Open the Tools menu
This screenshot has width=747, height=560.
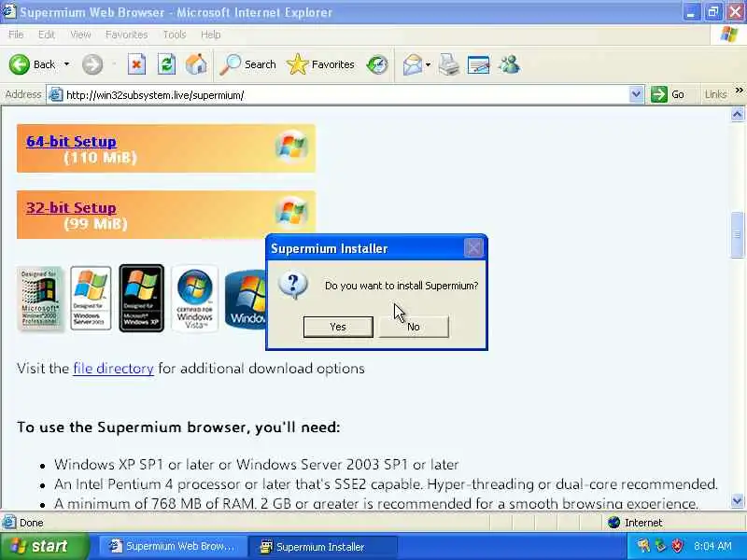click(175, 35)
